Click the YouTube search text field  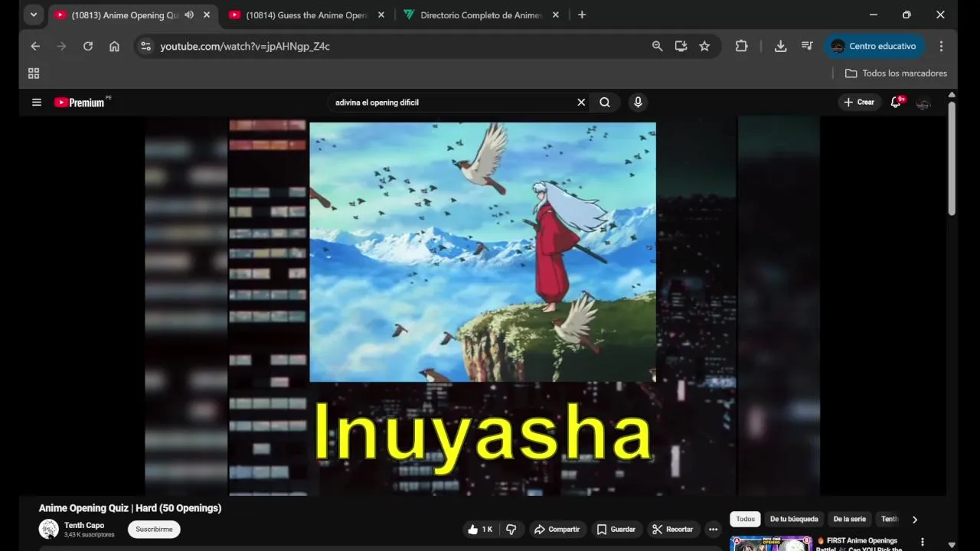point(452,102)
